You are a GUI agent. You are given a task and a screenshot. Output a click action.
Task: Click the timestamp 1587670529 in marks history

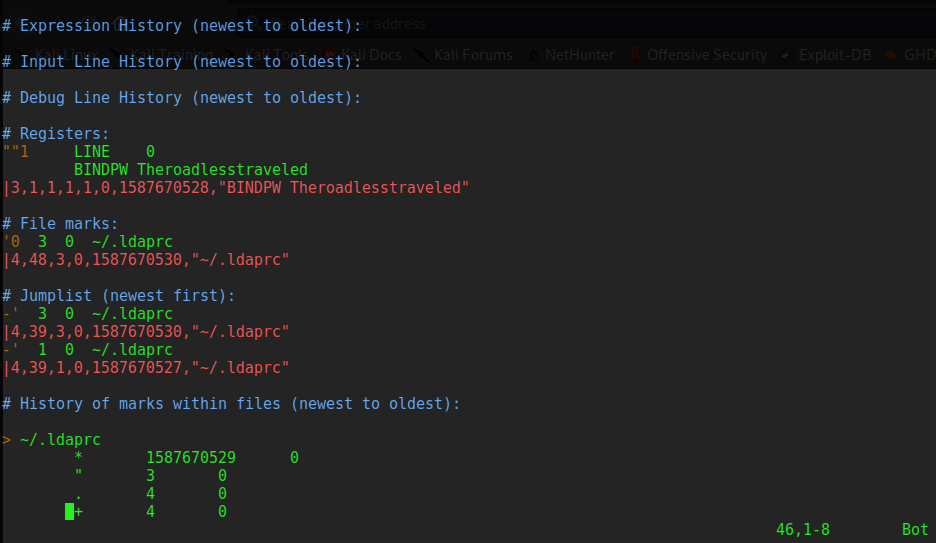[190, 458]
